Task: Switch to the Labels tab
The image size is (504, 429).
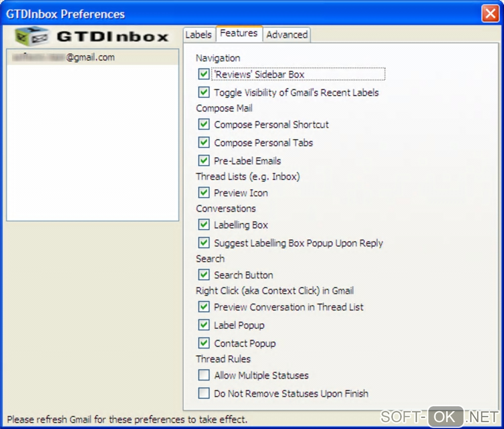Action: [198, 35]
